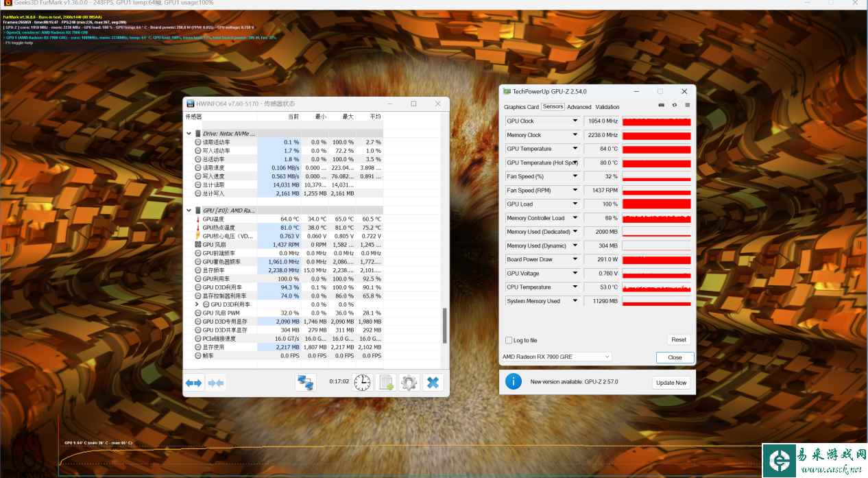Click HWiNFO collapse arrows icon
This screenshot has height=478, width=868.
[216, 383]
